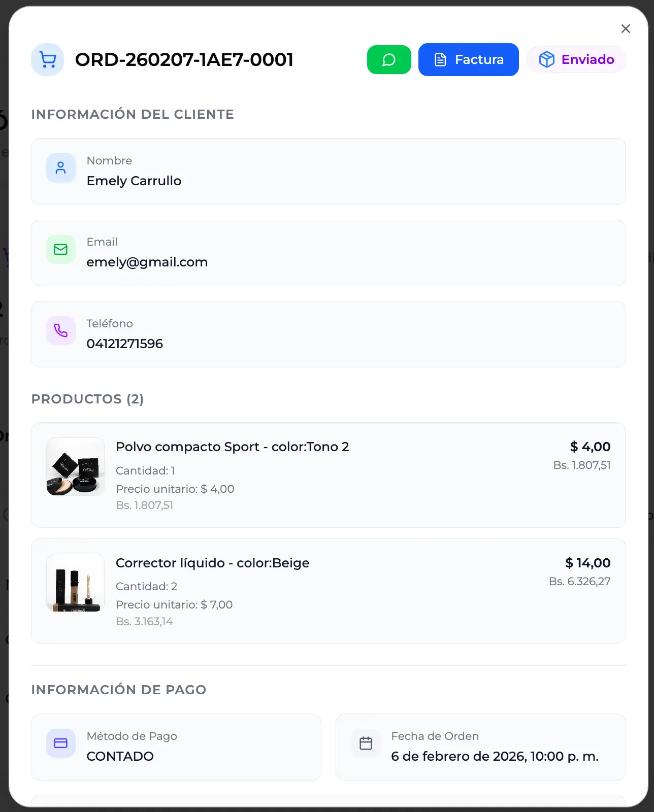This screenshot has height=812, width=654.
Task: Open the Factura invoice button
Action: coord(468,60)
